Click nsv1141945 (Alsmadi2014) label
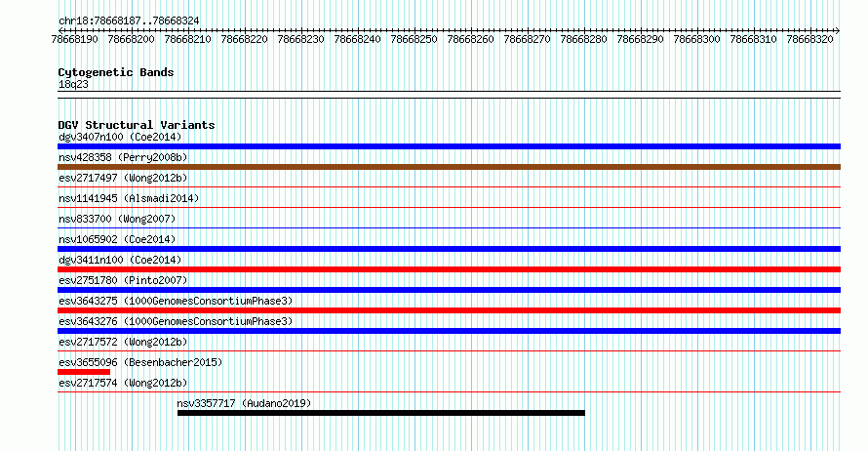 click(x=129, y=198)
